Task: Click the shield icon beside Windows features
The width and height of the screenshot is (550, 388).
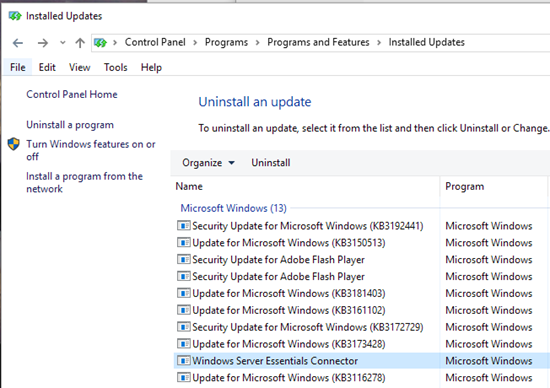Action: [x=14, y=144]
